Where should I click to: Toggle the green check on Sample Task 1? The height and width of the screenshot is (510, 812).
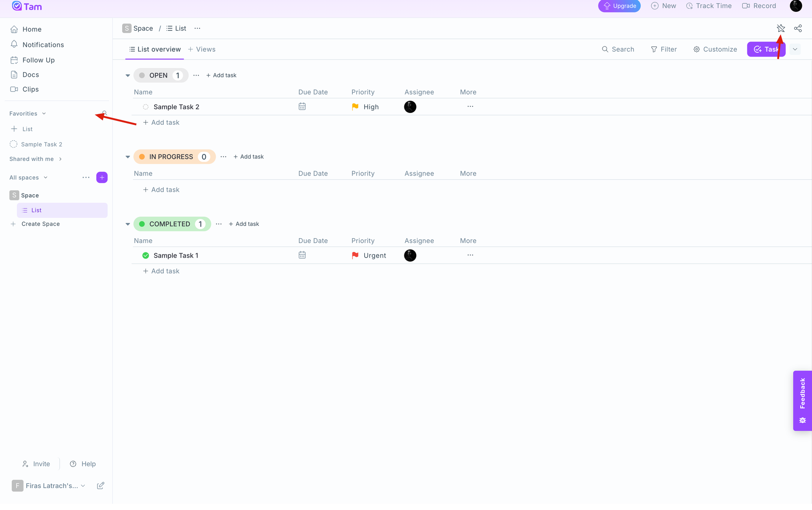coord(146,255)
